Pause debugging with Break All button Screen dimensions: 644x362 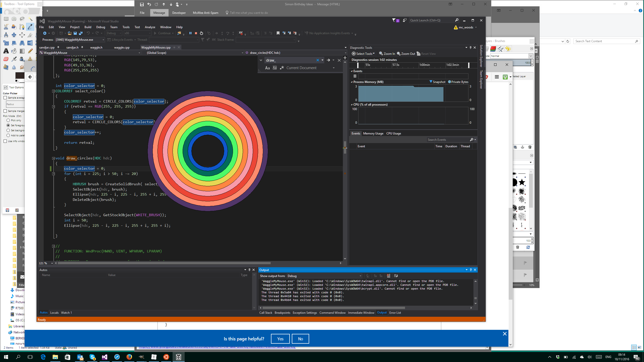coord(190,33)
